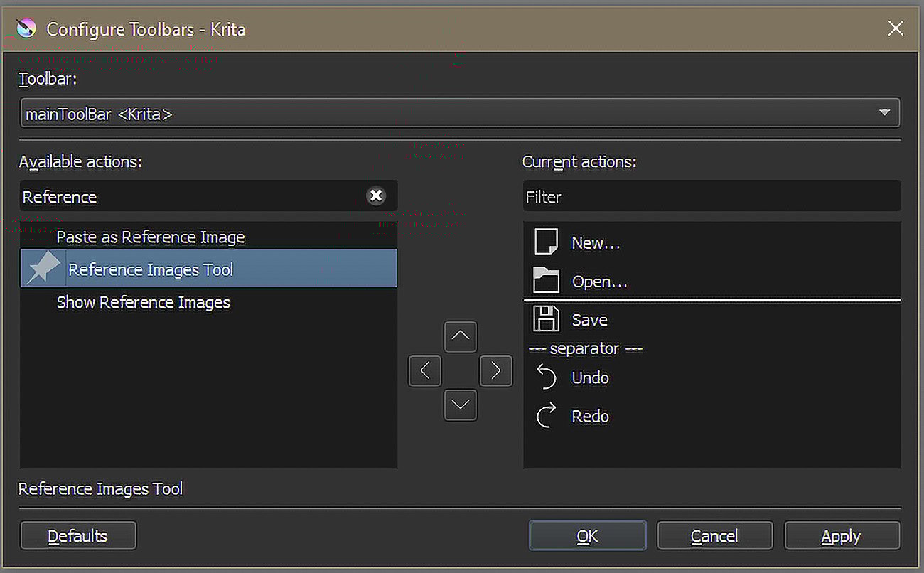Click the Apply button

coord(842,536)
